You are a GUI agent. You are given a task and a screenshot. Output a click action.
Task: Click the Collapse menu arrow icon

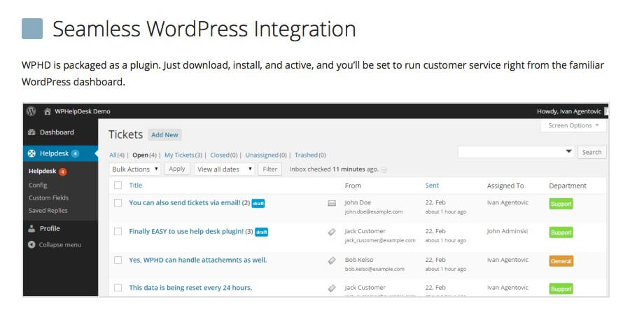point(31,245)
